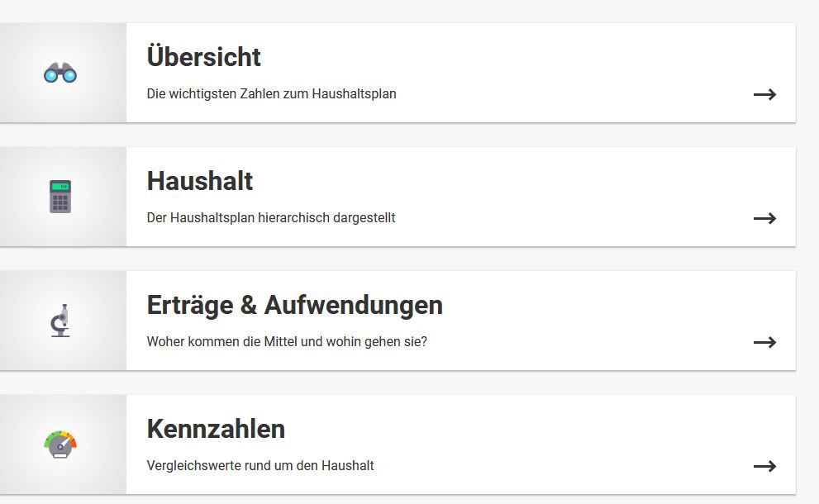Select 'Vergleichswerte rund um den Haushalt' text
The width and height of the screenshot is (819, 504).
(260, 465)
